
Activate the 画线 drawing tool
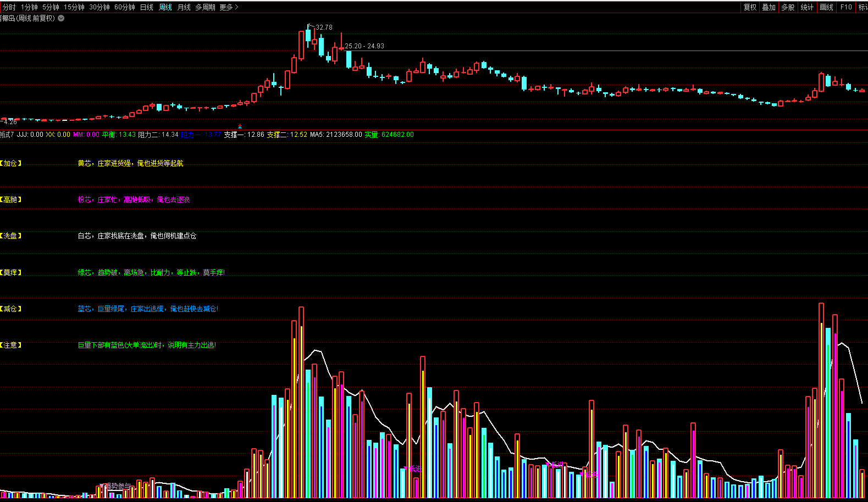[x=826, y=7]
